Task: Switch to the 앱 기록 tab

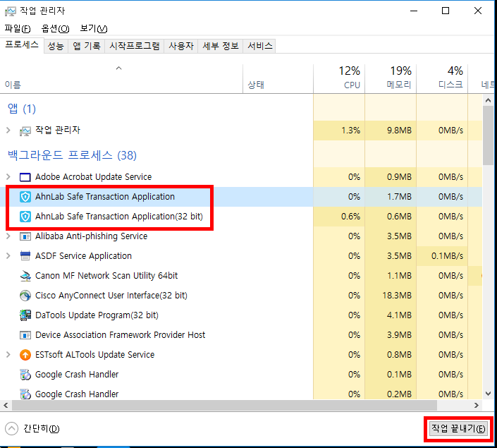Action: tap(87, 47)
